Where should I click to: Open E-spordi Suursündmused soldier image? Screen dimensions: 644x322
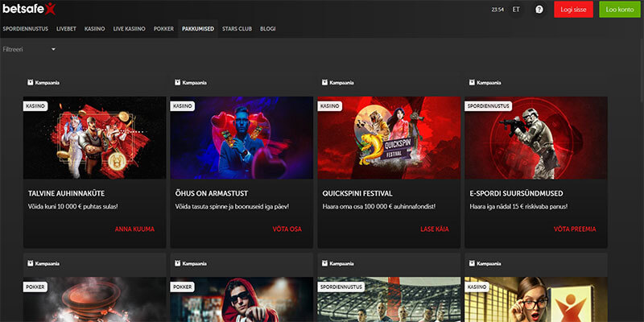pos(536,138)
